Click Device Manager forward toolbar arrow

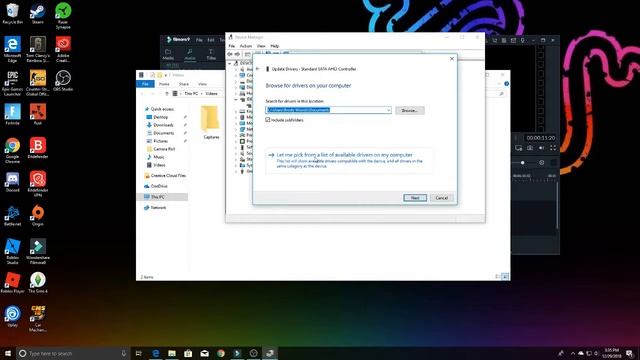tap(237, 54)
